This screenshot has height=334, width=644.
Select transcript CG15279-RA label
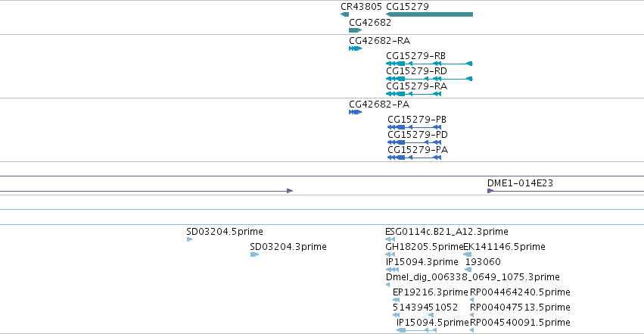[x=416, y=86]
